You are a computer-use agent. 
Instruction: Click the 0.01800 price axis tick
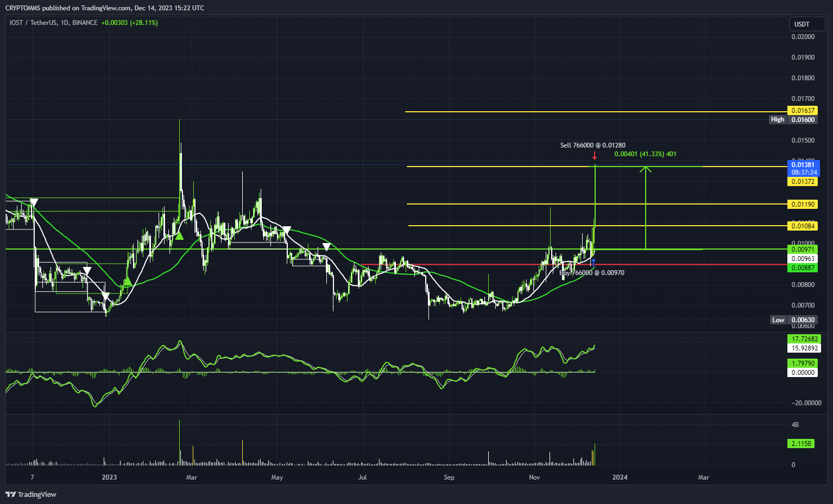803,78
